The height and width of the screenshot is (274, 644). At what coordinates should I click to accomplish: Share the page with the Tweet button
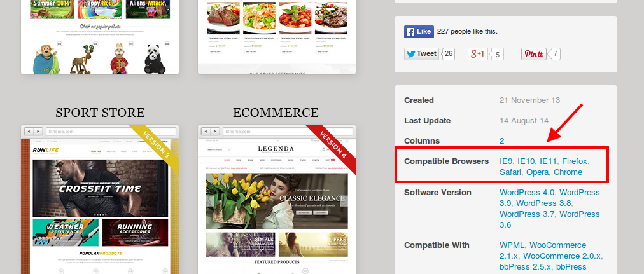coord(421,54)
